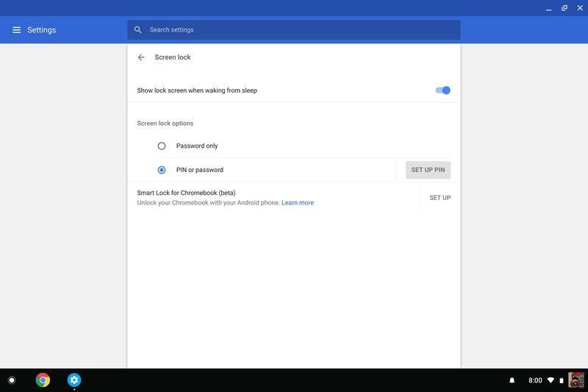Viewport: 588px width, 392px height.
Task: Close the Settings window
Action: point(580,8)
